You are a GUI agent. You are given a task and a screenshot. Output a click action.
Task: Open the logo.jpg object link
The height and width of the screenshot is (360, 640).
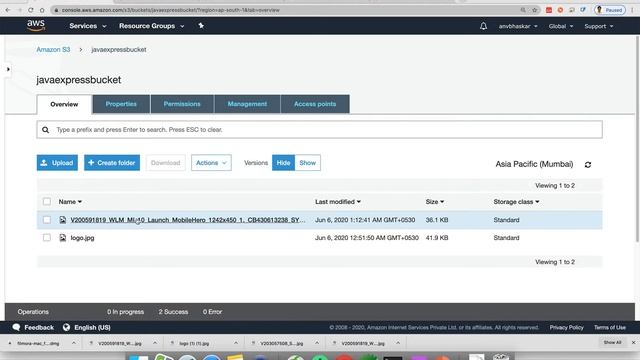(82, 238)
